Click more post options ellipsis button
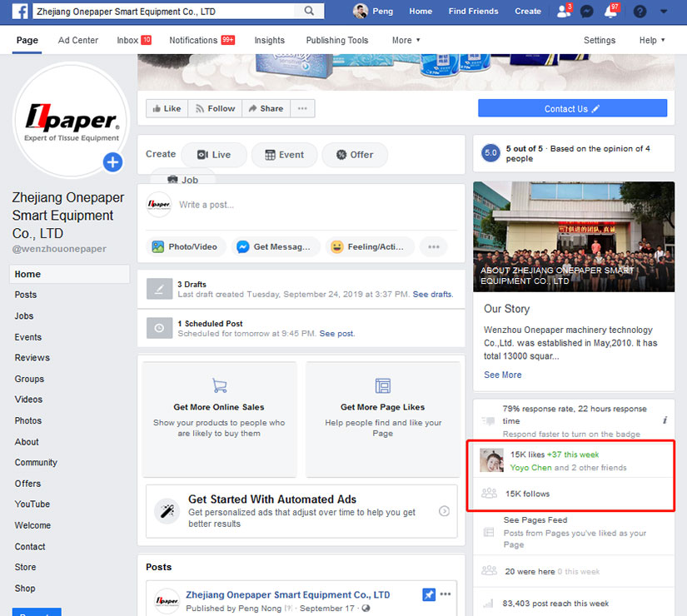The image size is (687, 616). [x=434, y=246]
